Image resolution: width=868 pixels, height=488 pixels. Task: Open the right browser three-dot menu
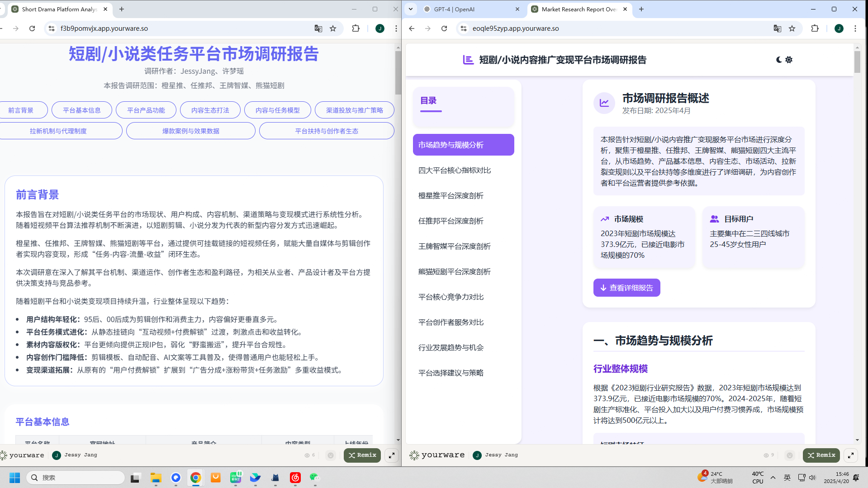coord(855,28)
